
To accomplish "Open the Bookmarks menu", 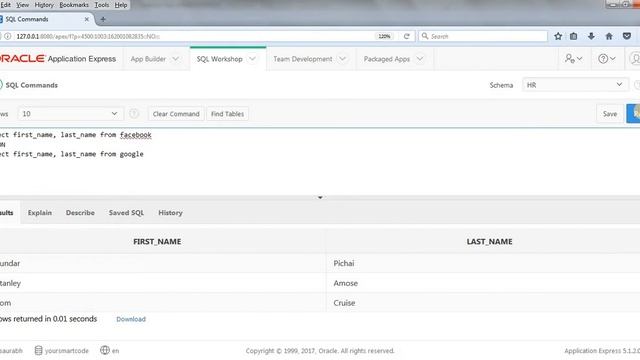I will [x=74, y=5].
